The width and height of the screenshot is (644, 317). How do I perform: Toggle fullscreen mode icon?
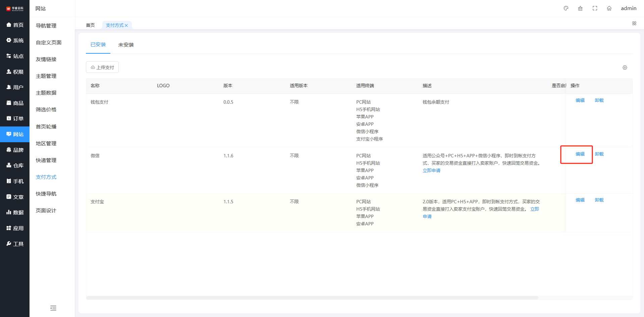(x=595, y=8)
